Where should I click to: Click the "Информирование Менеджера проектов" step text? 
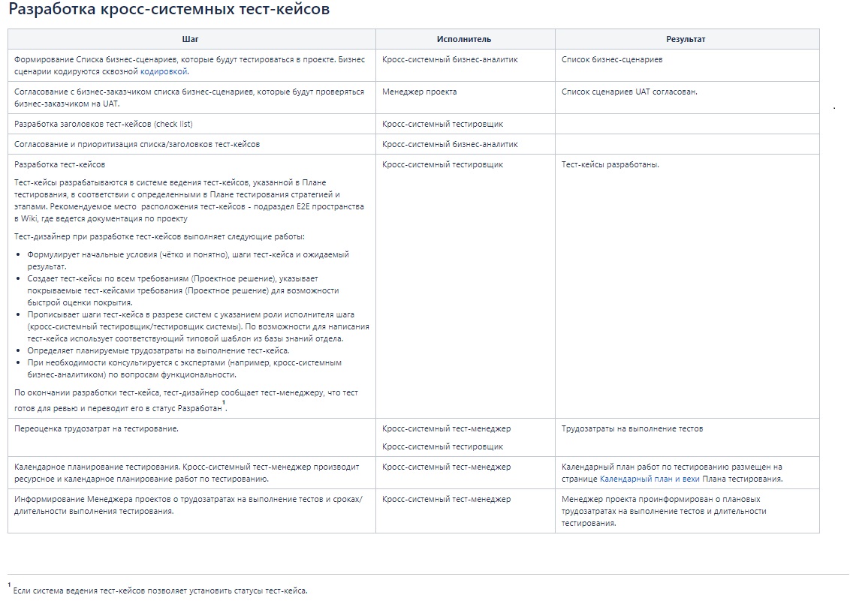[188, 499]
